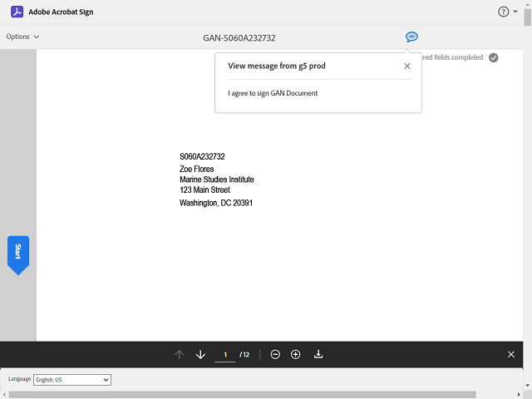Open the Options dropdown menu
Viewport: 532px width, 399px height.
22,37
